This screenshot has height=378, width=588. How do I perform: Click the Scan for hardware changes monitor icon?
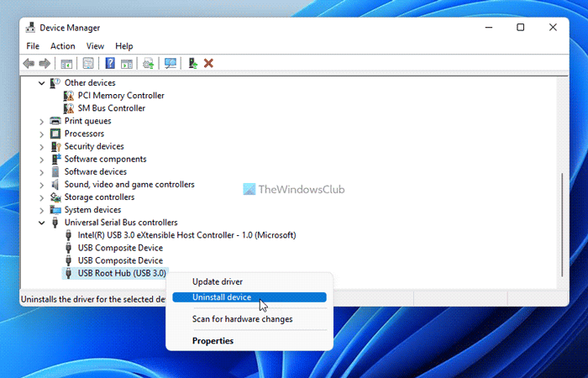pyautogui.click(x=171, y=63)
